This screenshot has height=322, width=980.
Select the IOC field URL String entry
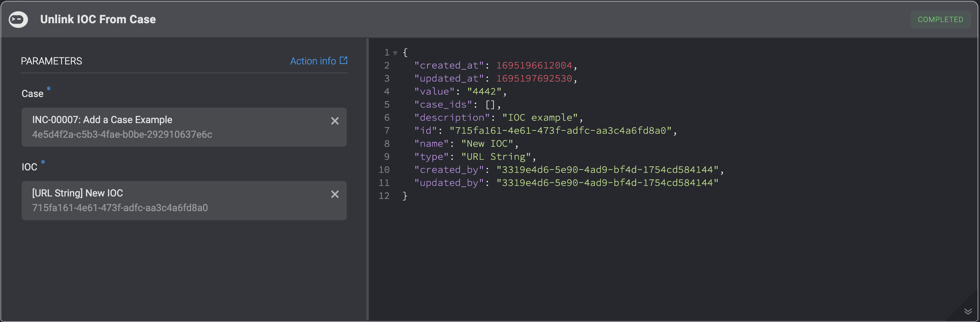(184, 201)
